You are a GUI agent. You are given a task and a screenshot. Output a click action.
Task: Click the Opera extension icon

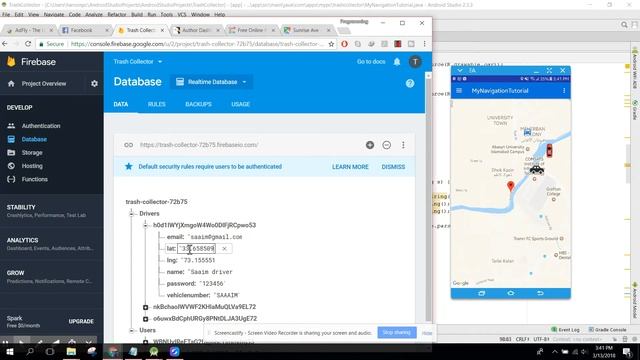pyautogui.click(x=344, y=44)
